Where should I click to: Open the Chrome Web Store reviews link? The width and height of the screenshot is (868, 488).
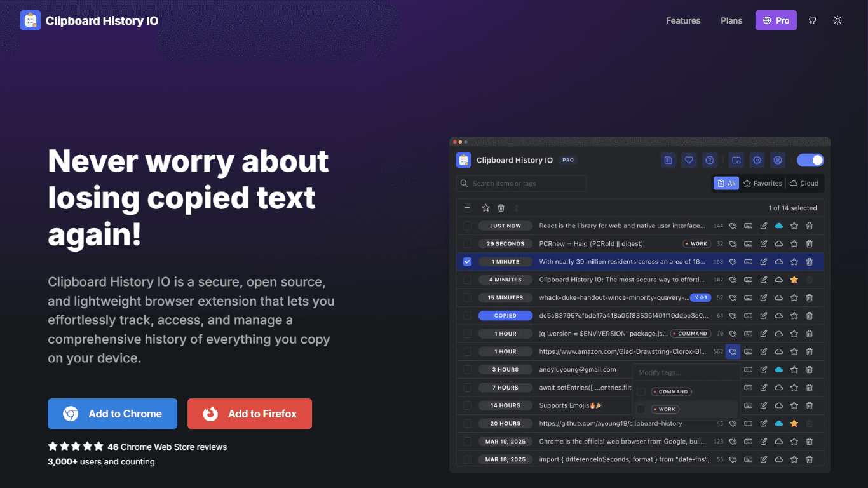click(x=167, y=447)
